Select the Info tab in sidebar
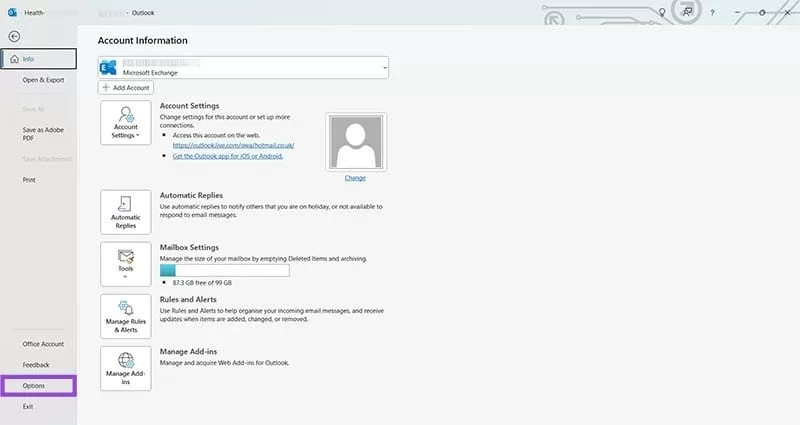Viewport: 800px width, 425px height. click(x=38, y=59)
